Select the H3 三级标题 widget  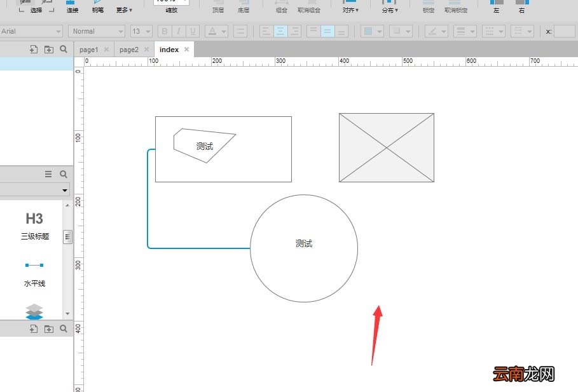pyautogui.click(x=34, y=226)
